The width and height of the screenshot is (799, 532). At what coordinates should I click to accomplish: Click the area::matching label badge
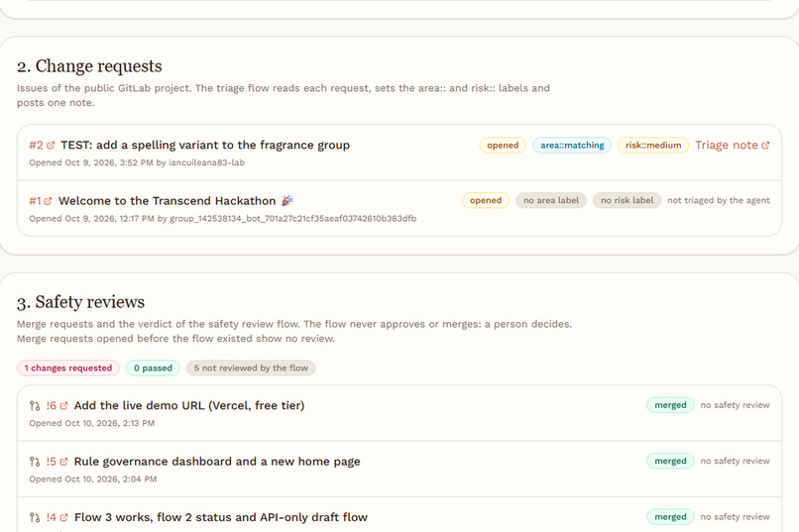pos(572,145)
